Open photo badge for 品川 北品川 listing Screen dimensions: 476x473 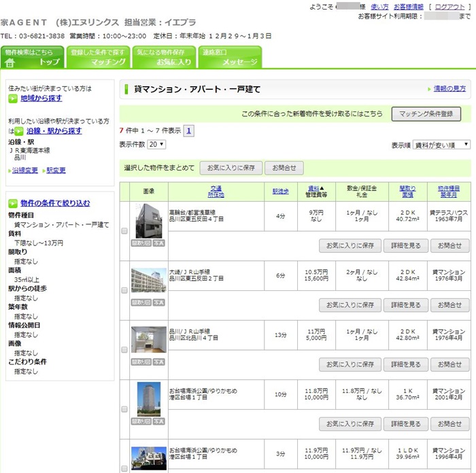158,362
